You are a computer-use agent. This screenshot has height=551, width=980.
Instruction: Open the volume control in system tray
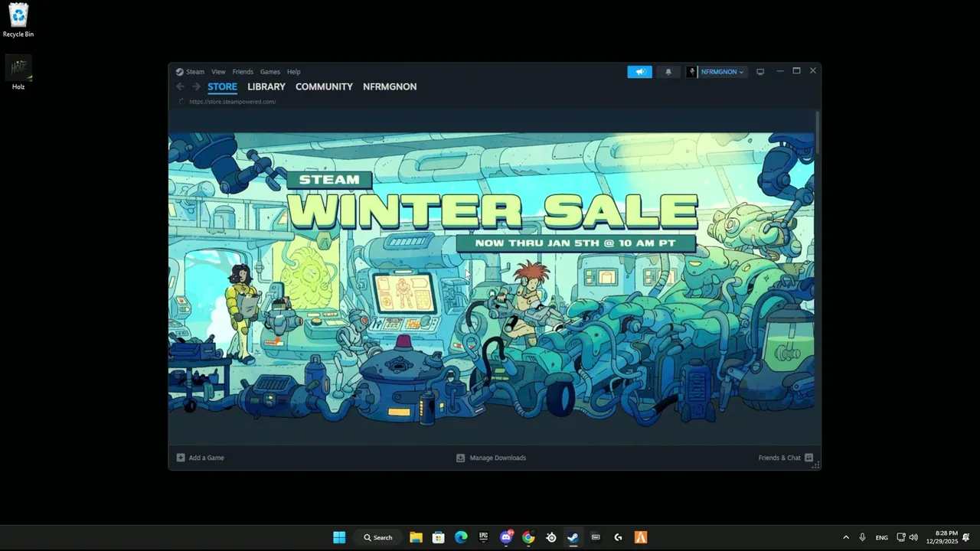coord(913,537)
